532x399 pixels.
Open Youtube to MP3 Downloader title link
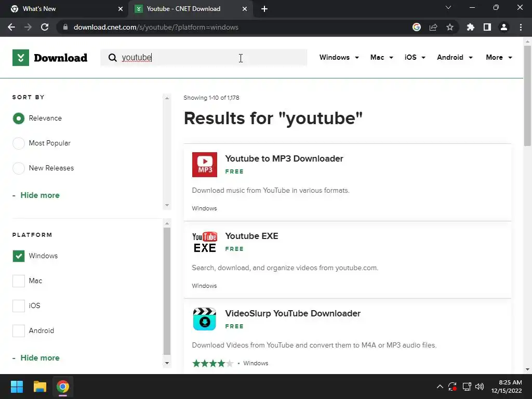click(x=284, y=158)
